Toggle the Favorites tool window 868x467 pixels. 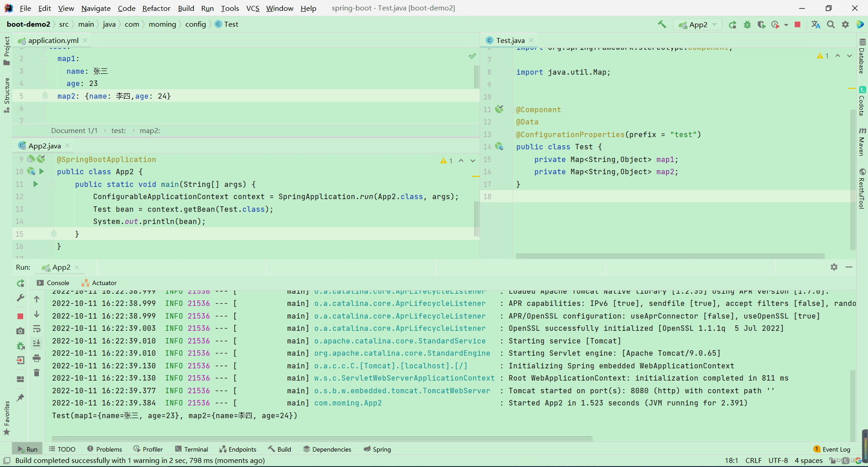click(x=6, y=418)
